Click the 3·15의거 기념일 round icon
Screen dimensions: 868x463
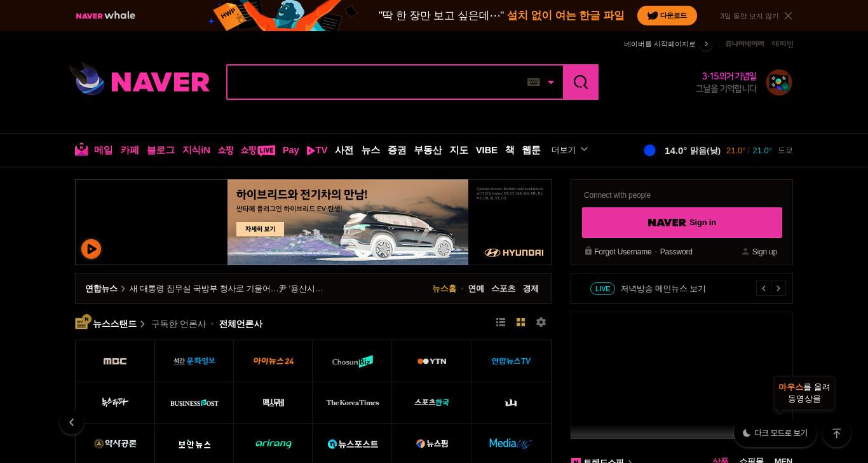pyautogui.click(x=779, y=83)
